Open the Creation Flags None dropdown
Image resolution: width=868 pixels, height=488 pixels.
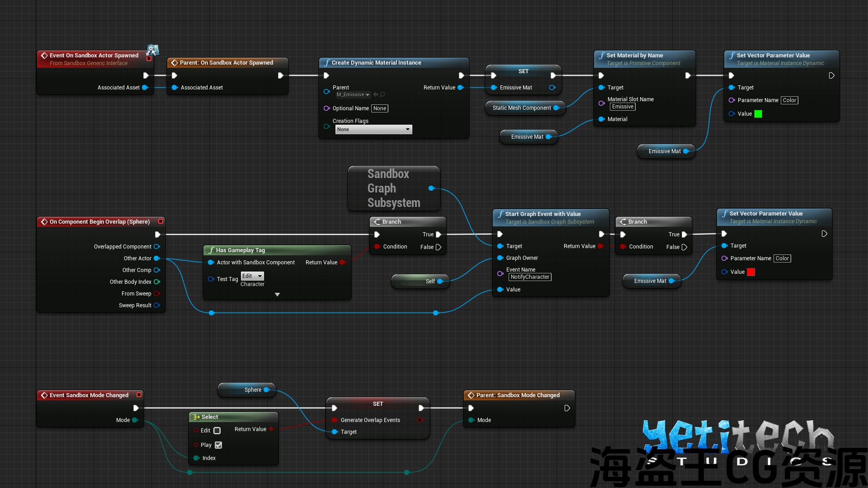click(373, 130)
